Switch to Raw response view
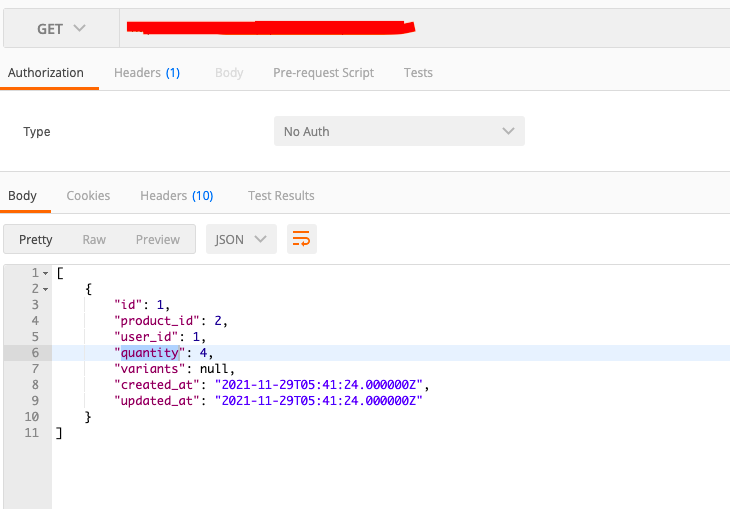Image resolution: width=730 pixels, height=509 pixels. click(94, 239)
